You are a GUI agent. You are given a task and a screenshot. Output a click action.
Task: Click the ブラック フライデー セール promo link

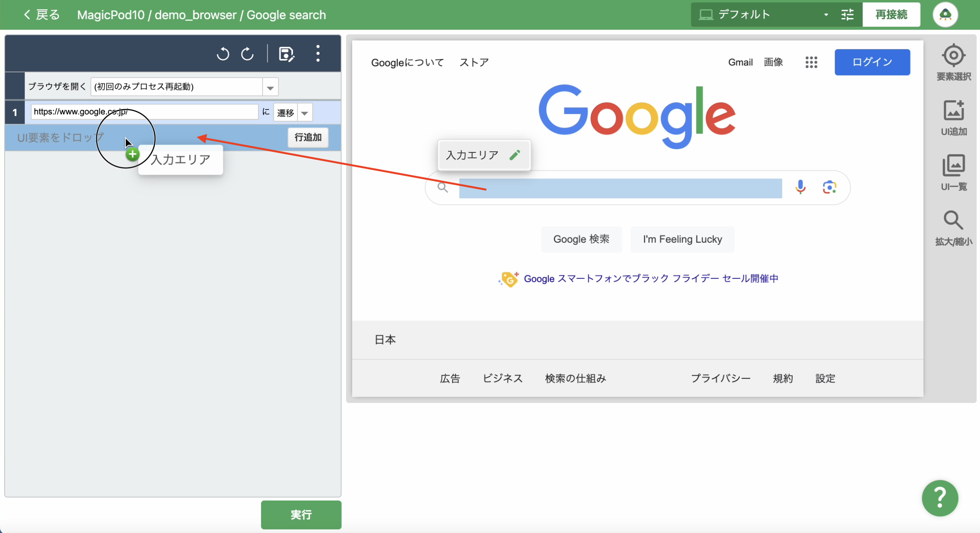[651, 279]
